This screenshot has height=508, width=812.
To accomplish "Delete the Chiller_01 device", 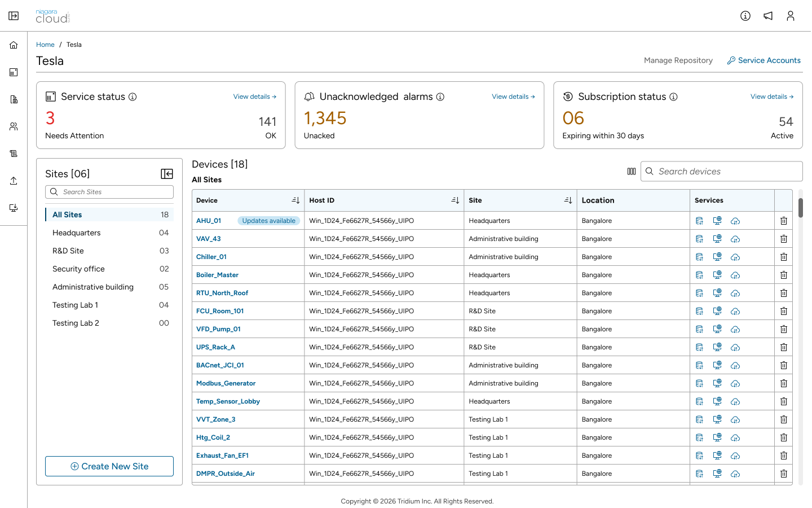I will point(784,257).
